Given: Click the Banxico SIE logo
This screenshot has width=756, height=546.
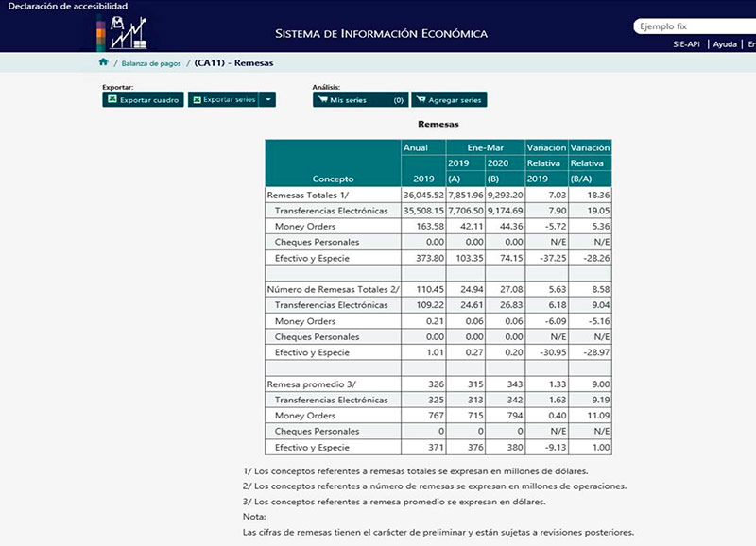Looking at the screenshot, I should [x=122, y=32].
